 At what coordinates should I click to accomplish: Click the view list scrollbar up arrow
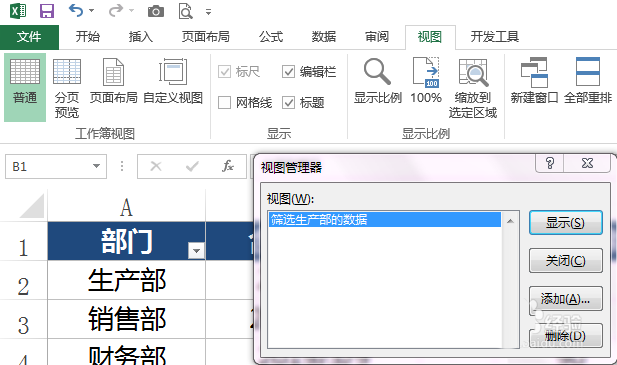510,221
